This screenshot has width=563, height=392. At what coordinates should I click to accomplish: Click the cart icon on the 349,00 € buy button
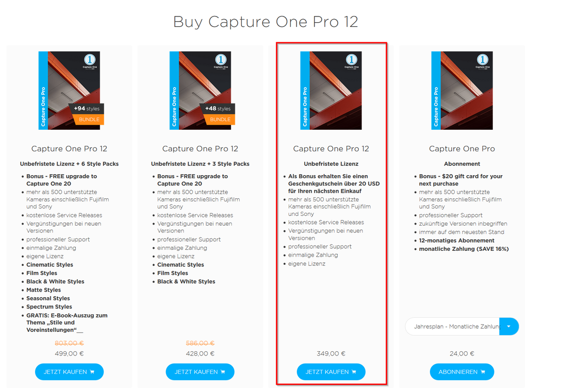coord(354,372)
